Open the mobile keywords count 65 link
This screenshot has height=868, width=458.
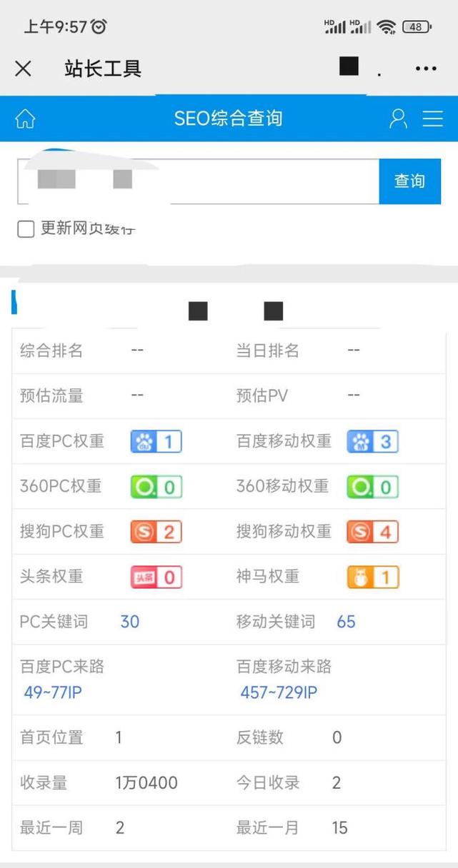[346, 622]
